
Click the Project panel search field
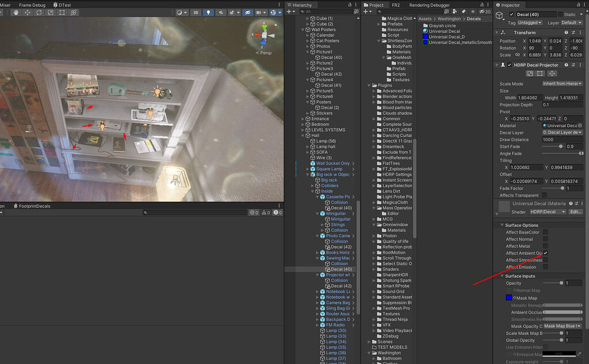pyautogui.click(x=412, y=11)
